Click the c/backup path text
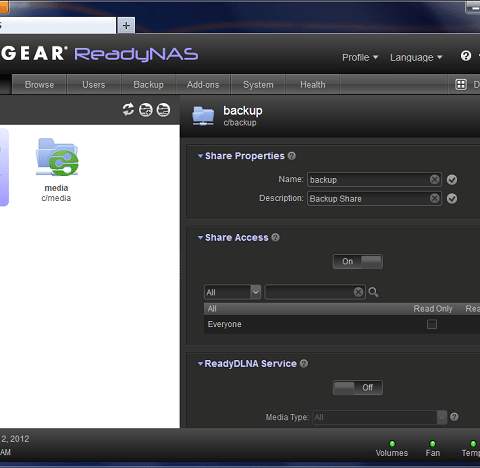 click(x=240, y=123)
